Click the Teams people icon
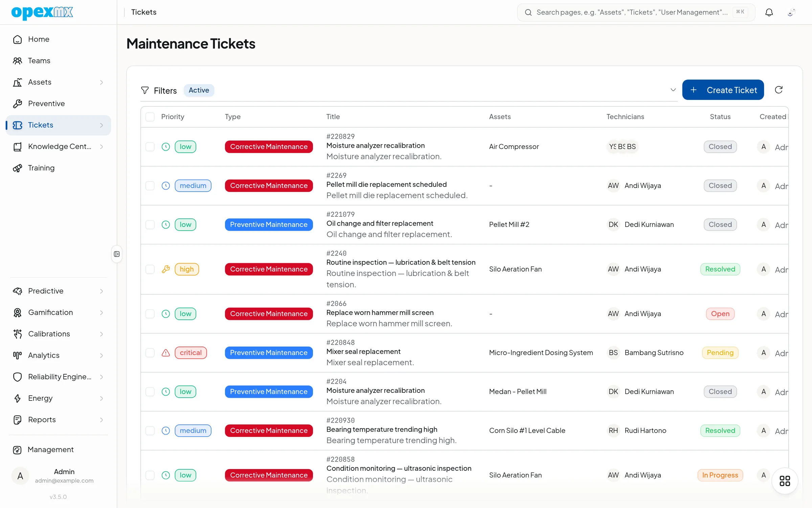This screenshot has height=508, width=812. click(x=18, y=61)
